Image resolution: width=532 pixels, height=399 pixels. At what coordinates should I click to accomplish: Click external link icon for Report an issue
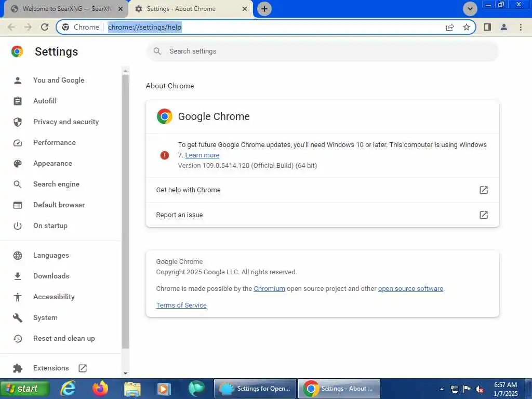(x=484, y=215)
